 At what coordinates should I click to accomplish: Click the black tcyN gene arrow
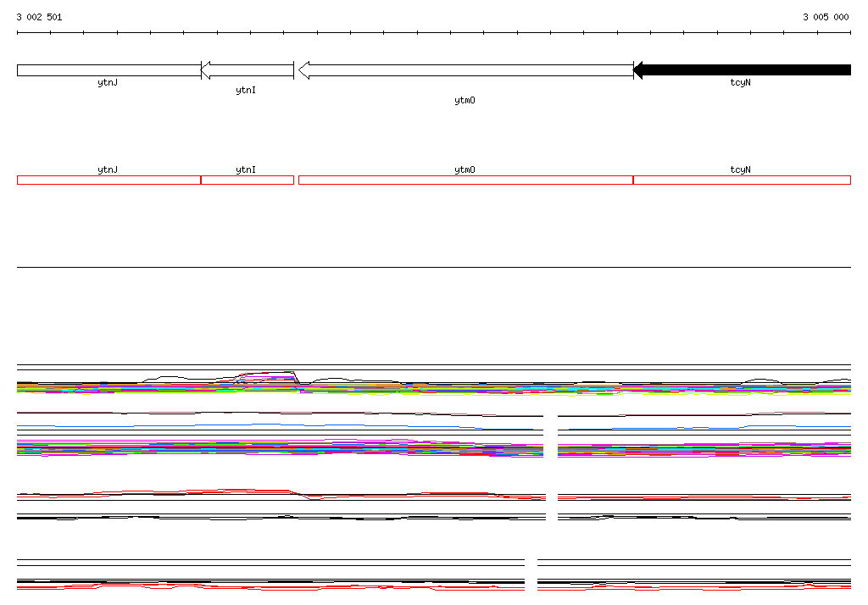743,70
